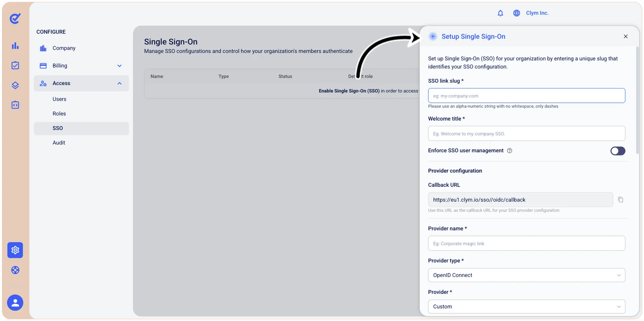
Task: Select Users under Access
Action: [x=59, y=99]
